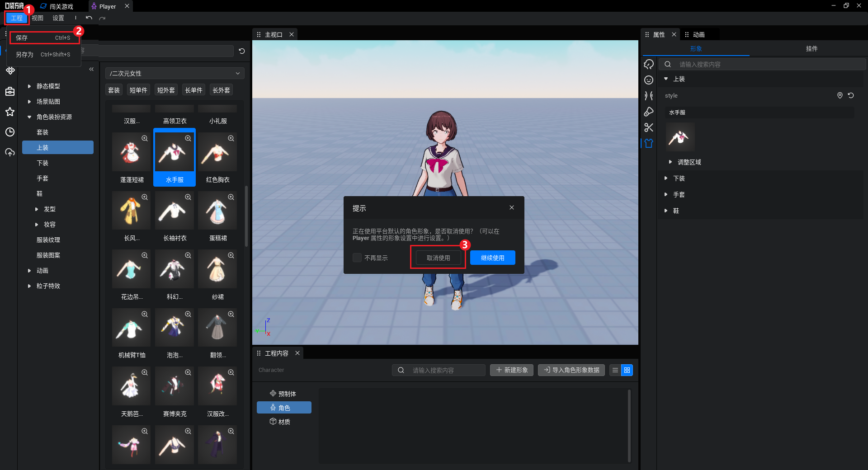Image resolution: width=868 pixels, height=470 pixels.
Task: Zoom preview of 红色胸衣 thumbnail
Action: [x=231, y=138]
